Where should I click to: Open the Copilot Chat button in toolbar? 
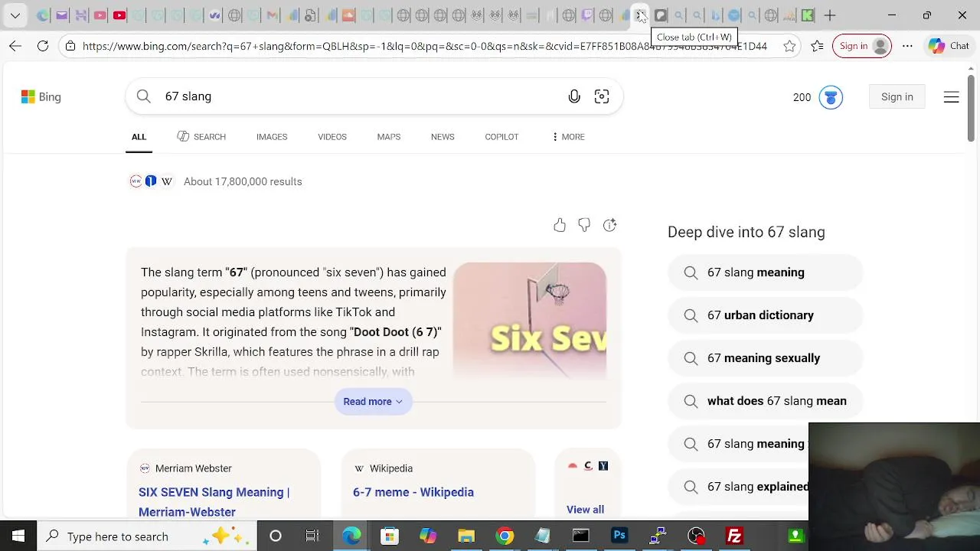[949, 46]
